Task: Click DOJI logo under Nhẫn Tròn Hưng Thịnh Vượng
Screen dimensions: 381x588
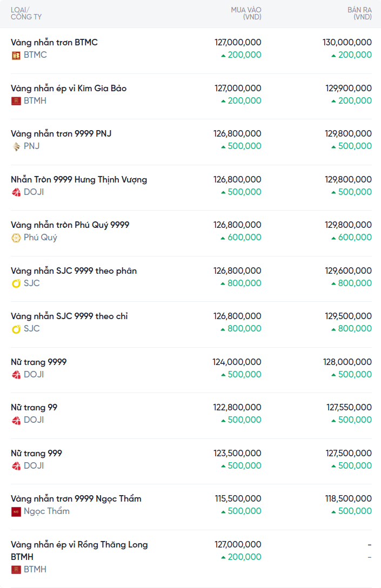Action: tap(16, 192)
